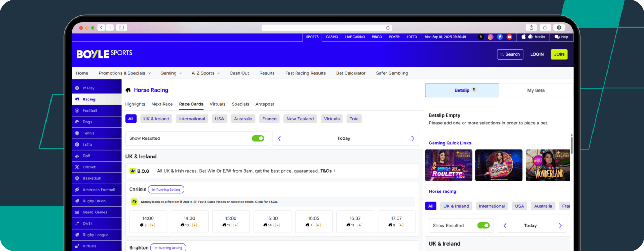The image size is (644, 251).
Task: Select the Betslip tab
Action: [x=462, y=90]
